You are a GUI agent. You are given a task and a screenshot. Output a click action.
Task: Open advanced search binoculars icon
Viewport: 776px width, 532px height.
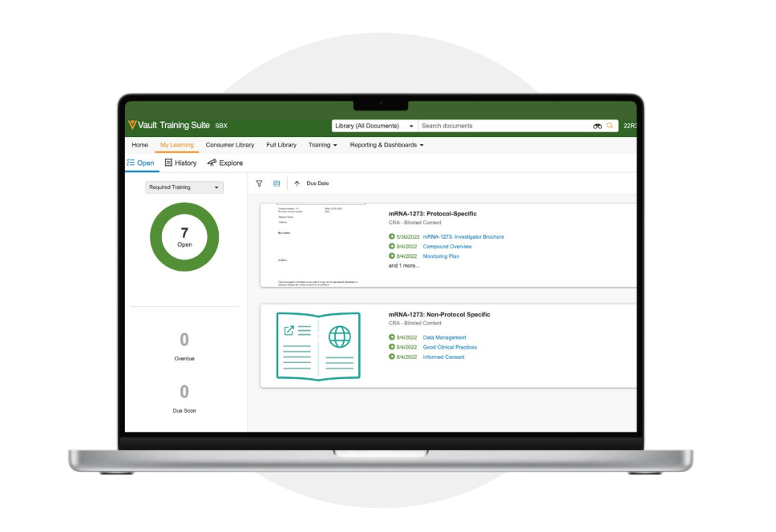pyautogui.click(x=597, y=126)
